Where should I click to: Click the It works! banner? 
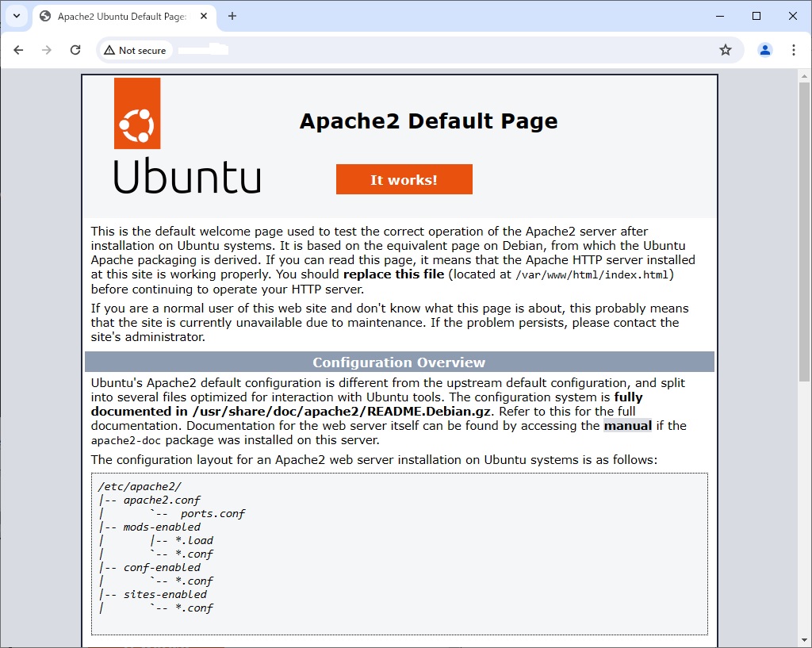(404, 179)
